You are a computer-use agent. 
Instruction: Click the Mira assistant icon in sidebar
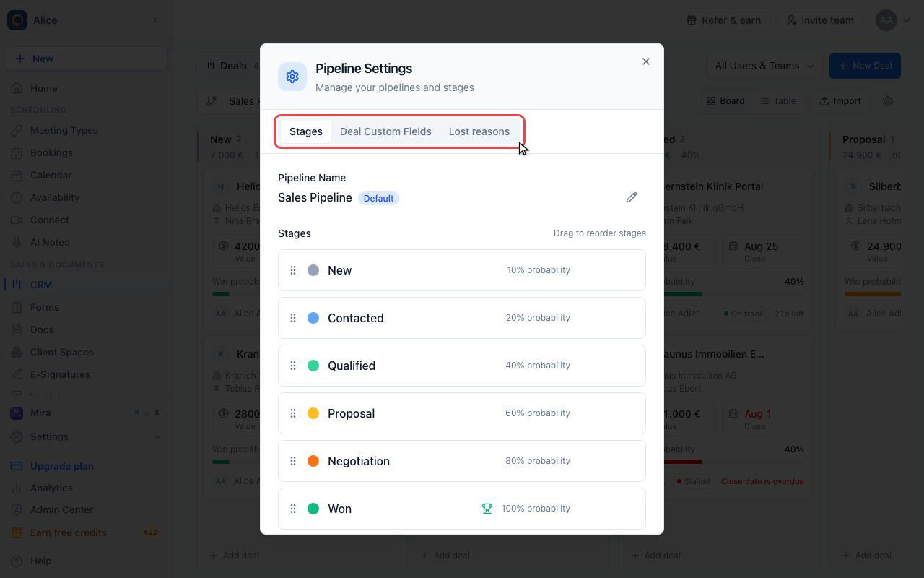(17, 413)
